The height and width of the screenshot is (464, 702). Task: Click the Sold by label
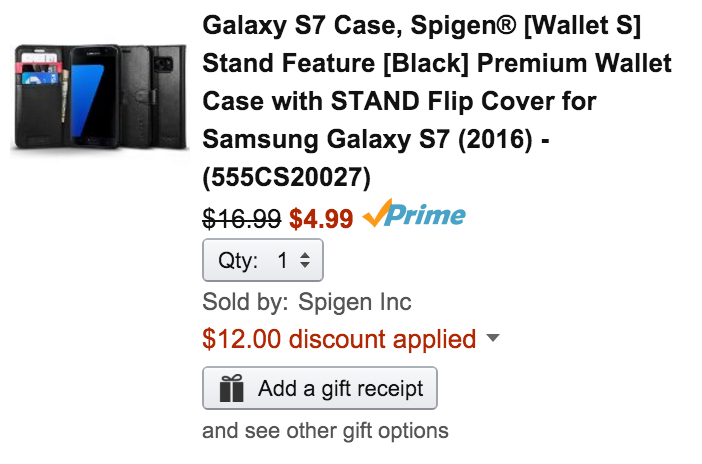point(245,302)
